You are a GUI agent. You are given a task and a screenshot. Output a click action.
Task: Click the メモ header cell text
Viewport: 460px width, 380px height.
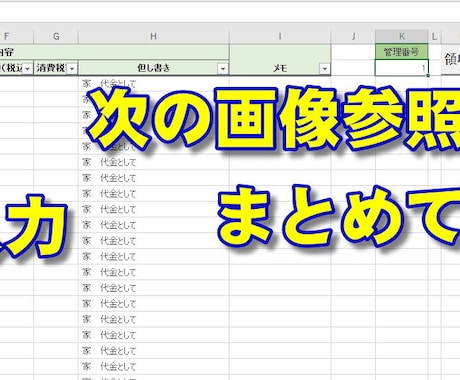click(x=280, y=68)
